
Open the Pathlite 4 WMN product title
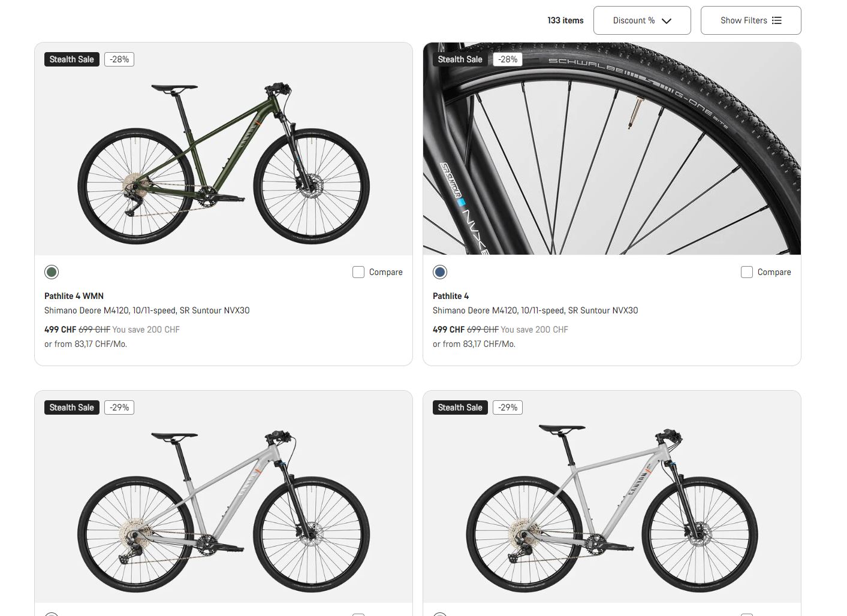pyautogui.click(x=74, y=296)
